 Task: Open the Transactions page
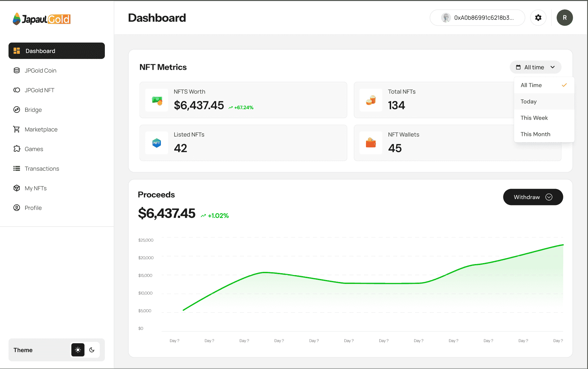(x=57, y=169)
